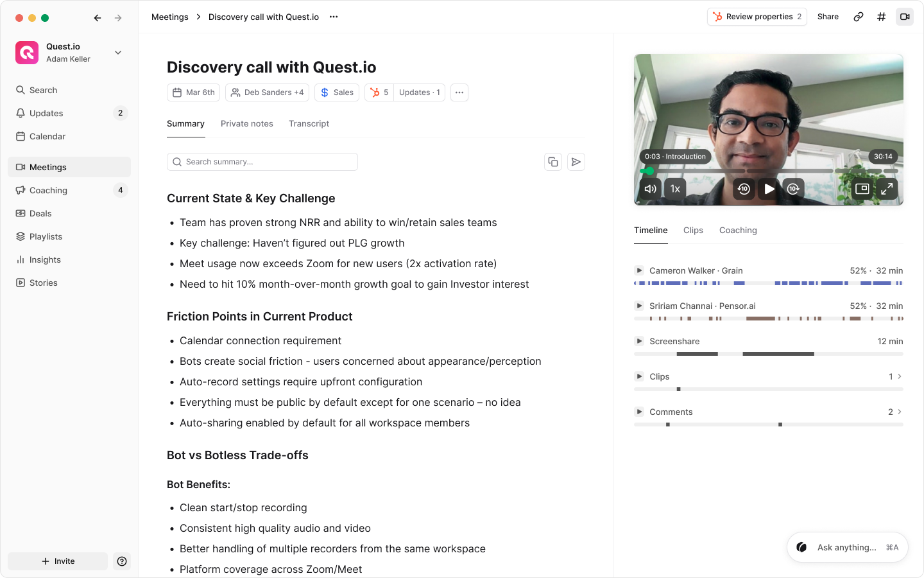Switch to the Transcript tab
This screenshot has height=578, width=924.
click(309, 124)
